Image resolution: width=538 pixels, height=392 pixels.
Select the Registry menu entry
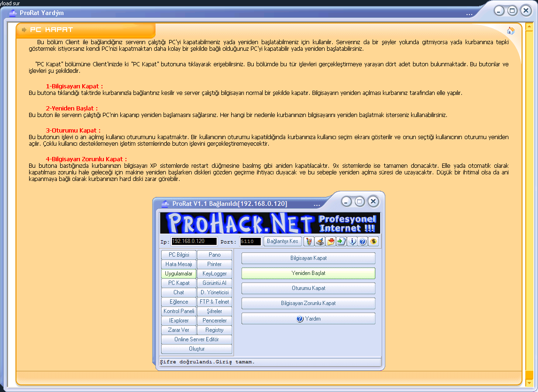214,330
